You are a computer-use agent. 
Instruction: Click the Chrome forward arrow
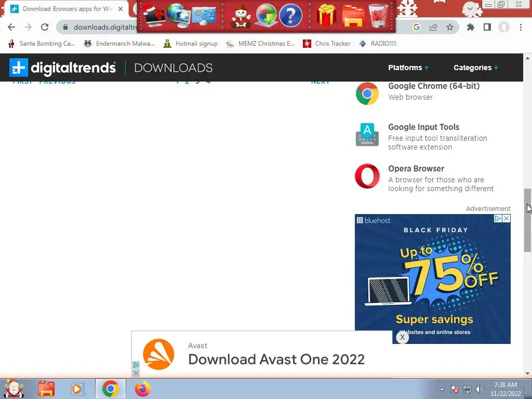coord(28,27)
